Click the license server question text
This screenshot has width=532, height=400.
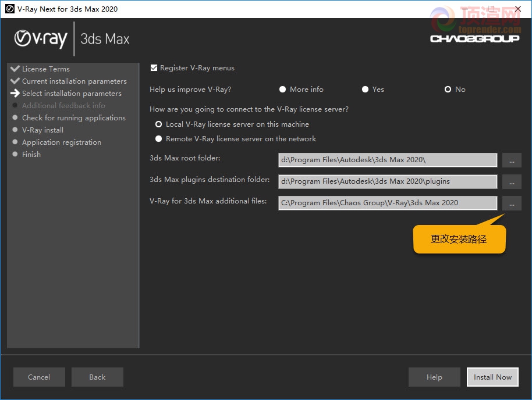coord(249,109)
